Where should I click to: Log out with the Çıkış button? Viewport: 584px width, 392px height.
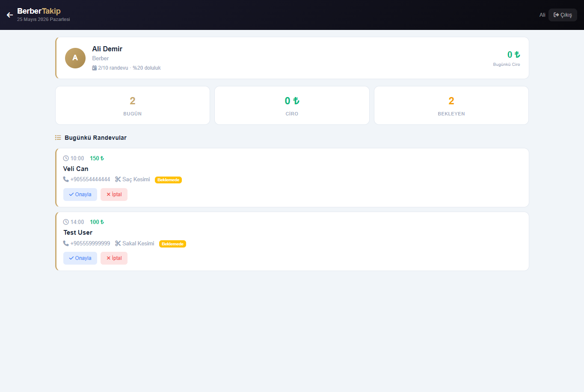point(563,15)
